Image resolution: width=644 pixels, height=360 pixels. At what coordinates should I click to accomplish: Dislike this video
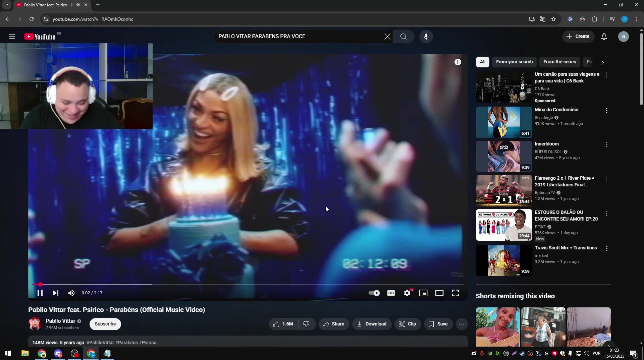click(306, 324)
